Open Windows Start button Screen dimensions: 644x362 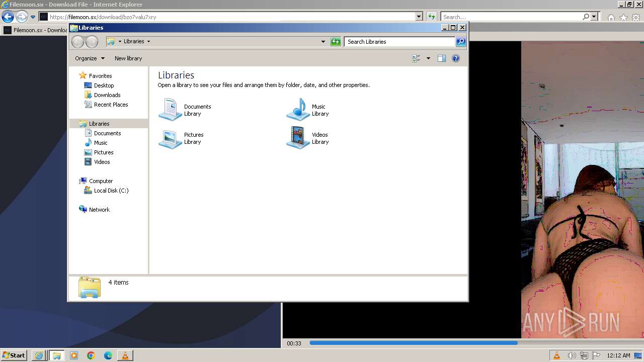(14, 355)
